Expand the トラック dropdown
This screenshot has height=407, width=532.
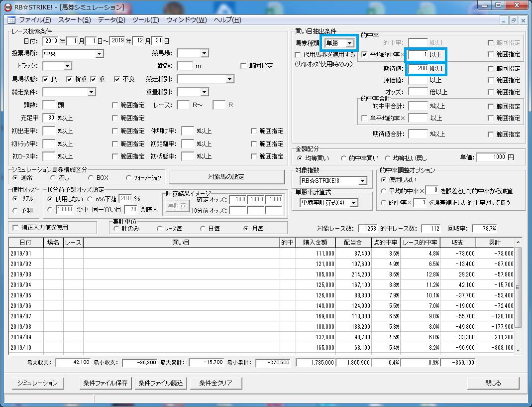pyautogui.click(x=68, y=66)
